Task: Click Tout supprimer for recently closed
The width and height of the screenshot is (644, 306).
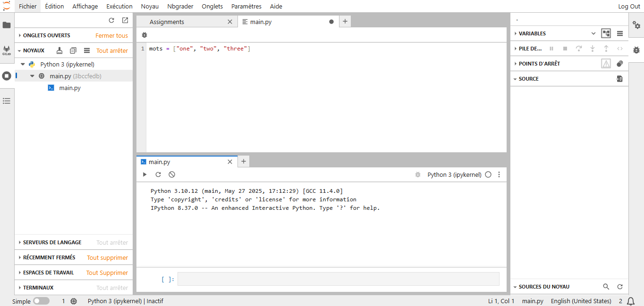Action: tap(107, 257)
